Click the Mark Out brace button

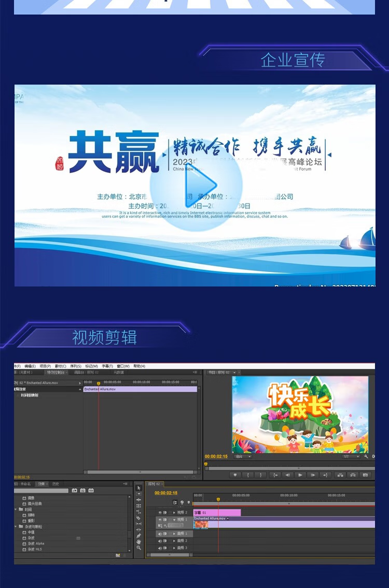point(260,475)
